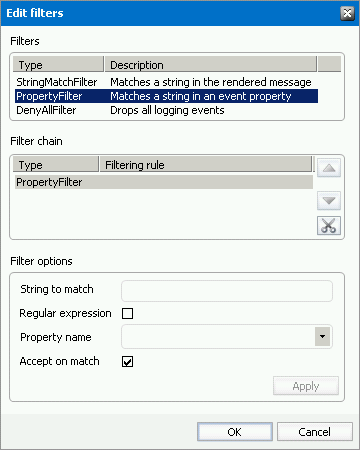Close the Edit filters dialog
This screenshot has width=360, height=450.
(347, 13)
